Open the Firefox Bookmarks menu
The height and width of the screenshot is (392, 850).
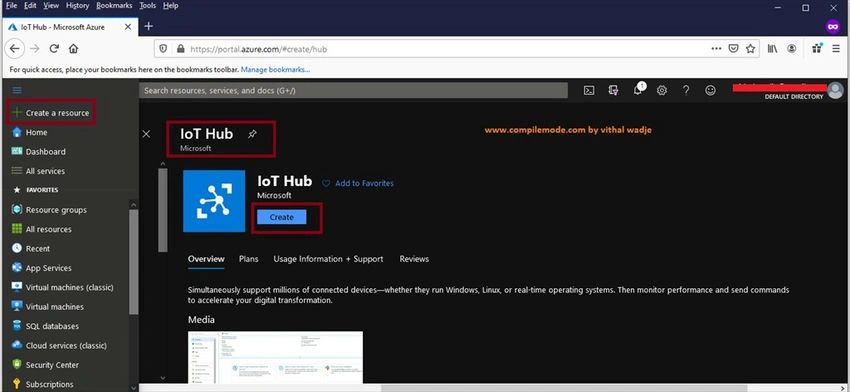114,5
